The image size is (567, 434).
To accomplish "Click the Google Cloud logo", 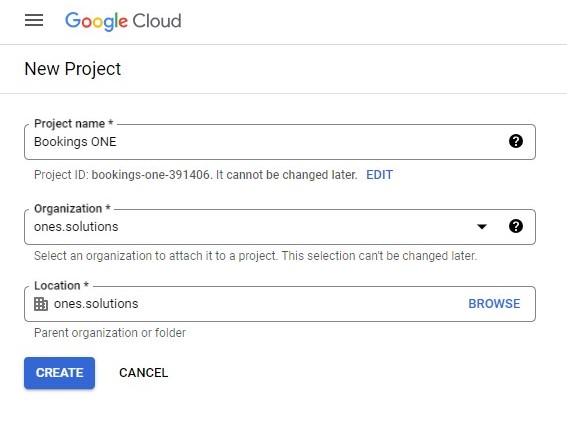I will [123, 21].
